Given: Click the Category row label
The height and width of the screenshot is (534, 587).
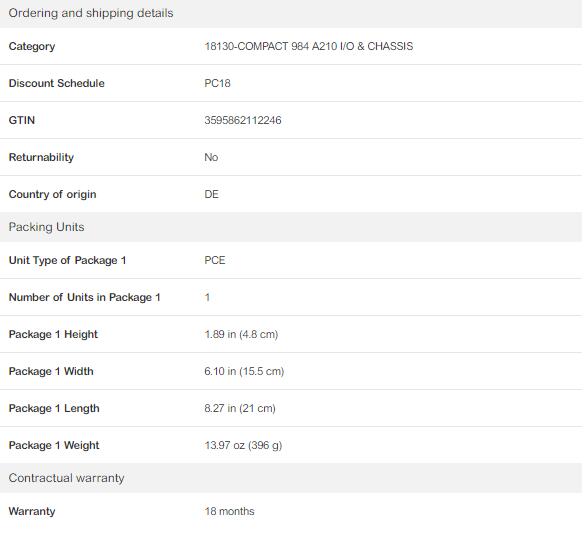Looking at the screenshot, I should (32, 46).
